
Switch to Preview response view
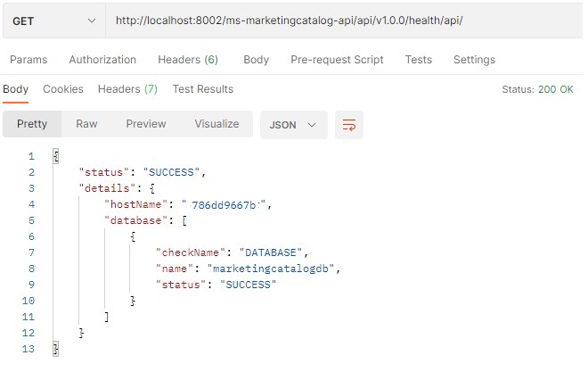[146, 125]
